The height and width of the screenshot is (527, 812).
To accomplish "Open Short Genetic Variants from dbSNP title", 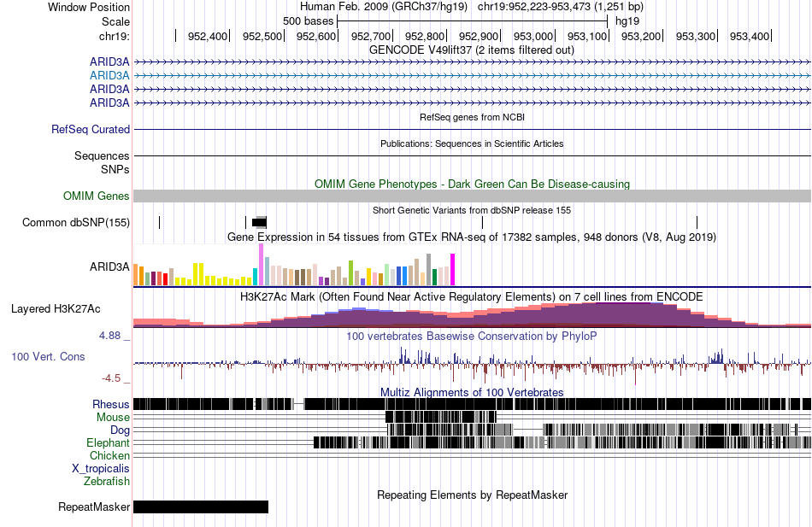I will pyautogui.click(x=472, y=211).
